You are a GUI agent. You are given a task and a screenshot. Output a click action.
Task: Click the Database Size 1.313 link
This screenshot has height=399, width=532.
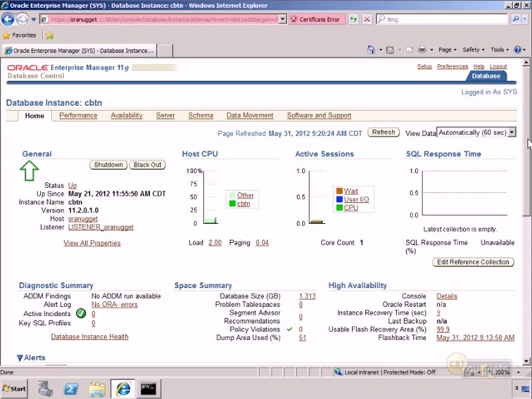tap(307, 296)
